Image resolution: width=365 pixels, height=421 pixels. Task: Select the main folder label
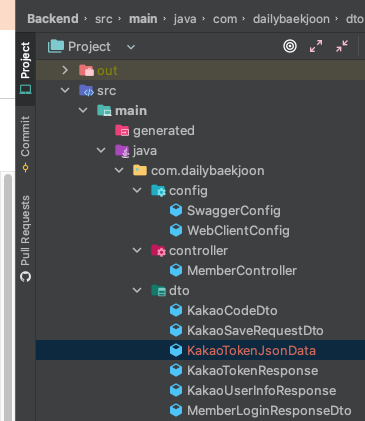coord(131,111)
